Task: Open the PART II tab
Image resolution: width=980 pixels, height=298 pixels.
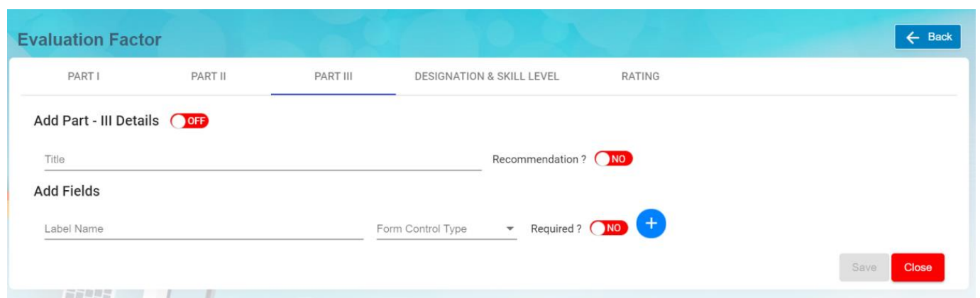Action: point(208,77)
